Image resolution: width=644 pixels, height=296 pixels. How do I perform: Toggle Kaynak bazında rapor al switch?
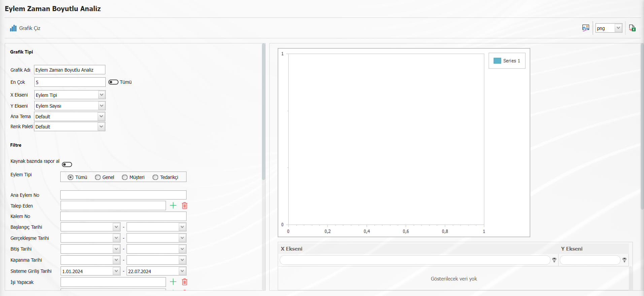tap(67, 164)
